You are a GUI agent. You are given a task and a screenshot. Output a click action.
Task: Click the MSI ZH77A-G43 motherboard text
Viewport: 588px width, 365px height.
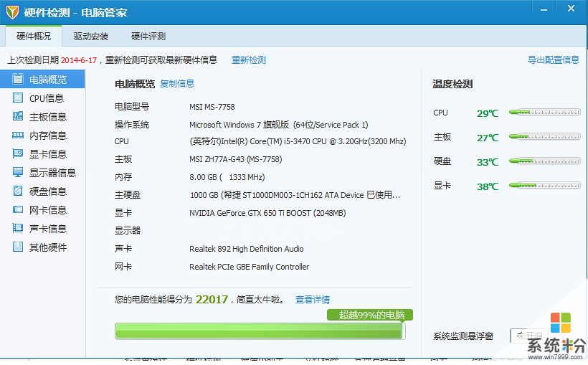pos(235,159)
